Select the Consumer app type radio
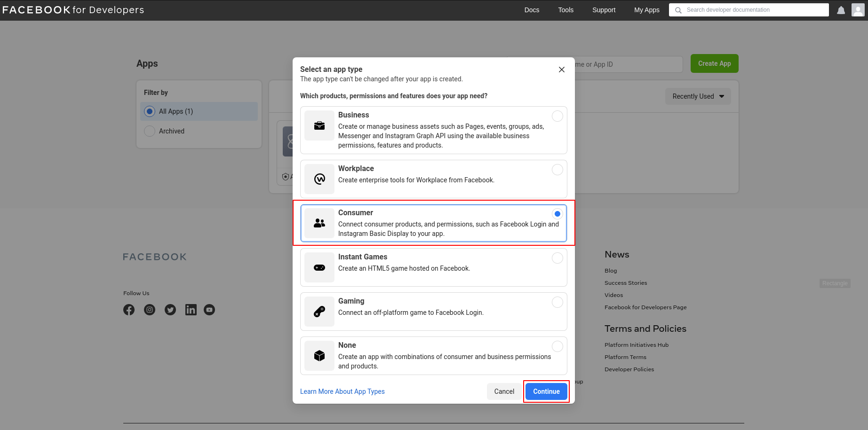This screenshot has width=868, height=430. click(x=557, y=214)
